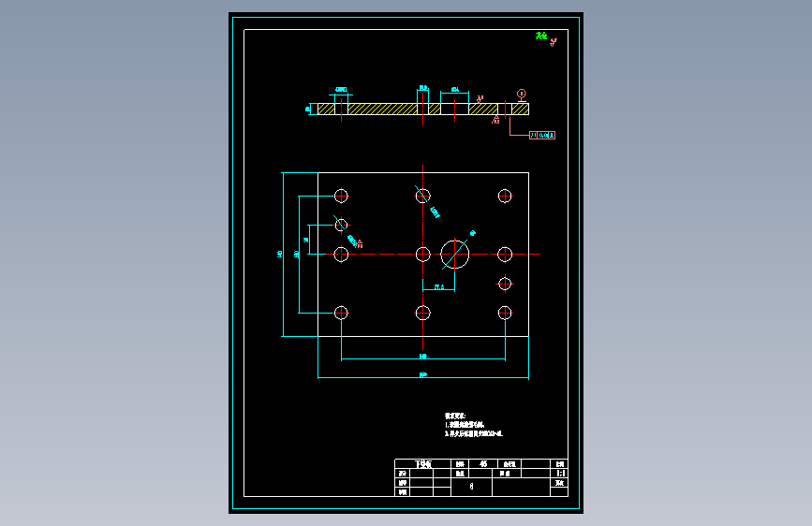Image resolution: width=812 pixels, height=526 pixels.
Task: Select the large circle in the plan view
Action: click(x=454, y=255)
